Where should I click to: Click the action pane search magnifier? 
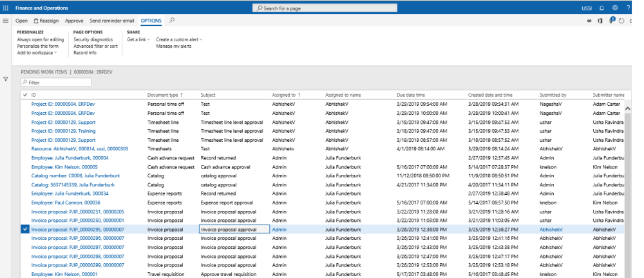[x=172, y=21]
